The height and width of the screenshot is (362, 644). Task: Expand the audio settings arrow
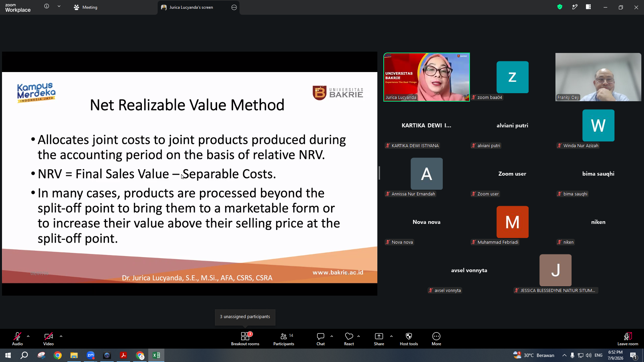point(28,336)
